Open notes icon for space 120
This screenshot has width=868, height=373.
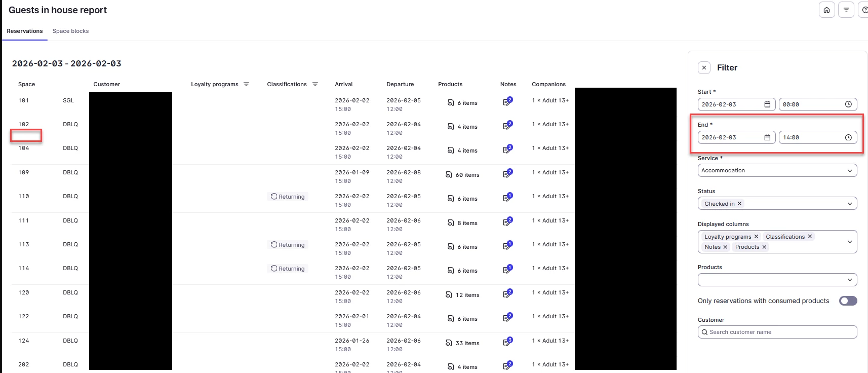click(x=507, y=293)
